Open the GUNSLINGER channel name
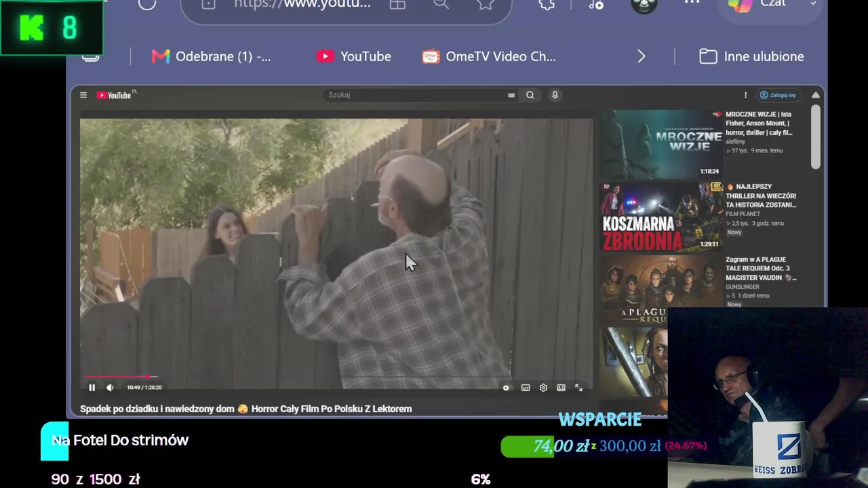This screenshot has height=488, width=868. point(743,287)
